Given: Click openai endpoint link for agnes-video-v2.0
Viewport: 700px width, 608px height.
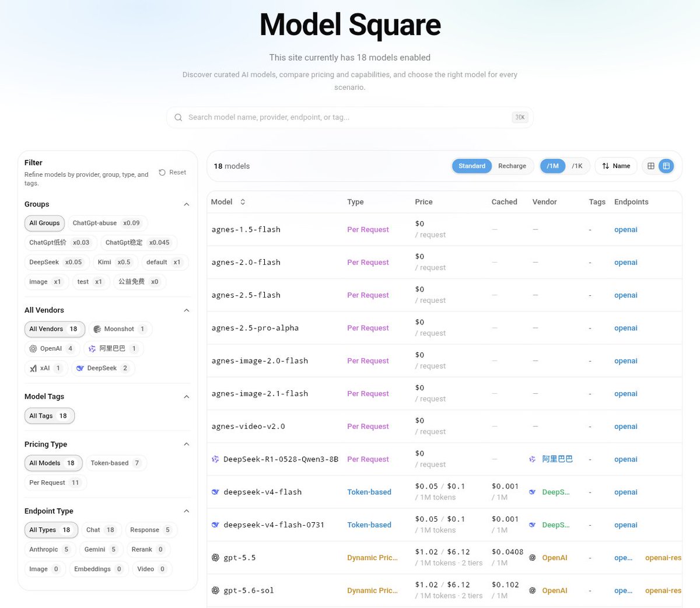Looking at the screenshot, I should click(626, 427).
